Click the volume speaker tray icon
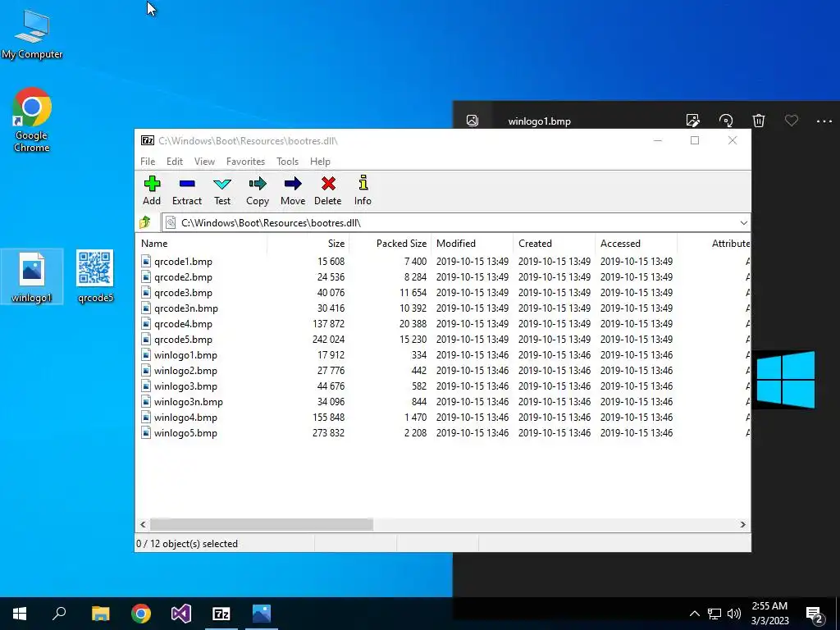Screen dimensions: 840x630 pyautogui.click(x=734, y=614)
